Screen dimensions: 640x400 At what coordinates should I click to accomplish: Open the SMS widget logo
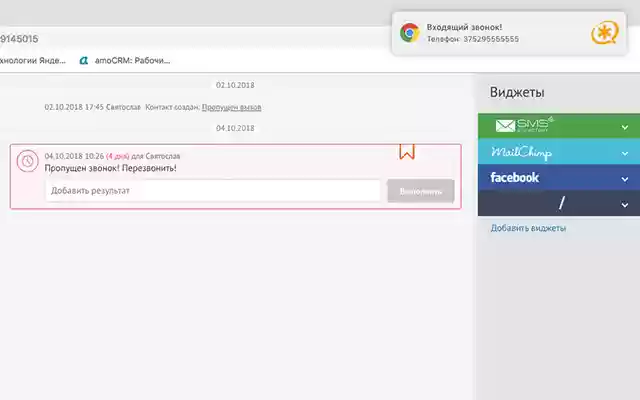pyautogui.click(x=524, y=125)
